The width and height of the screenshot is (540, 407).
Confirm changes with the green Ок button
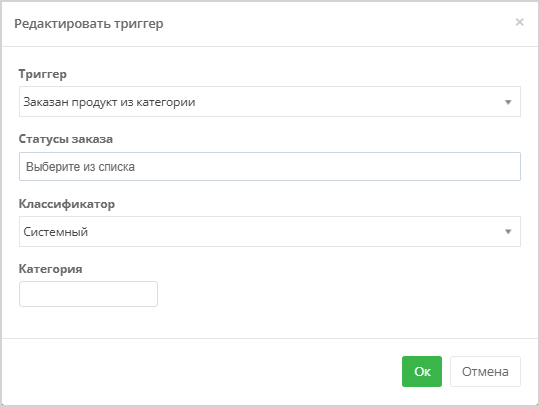click(422, 372)
